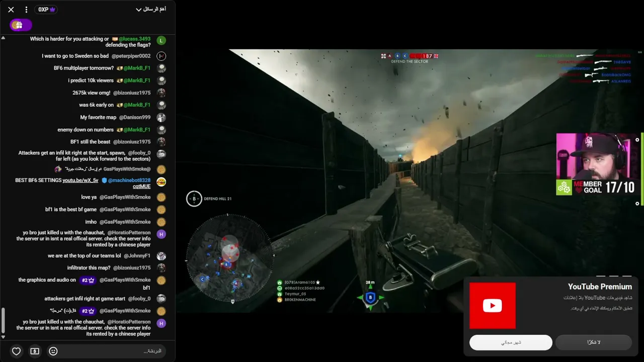Open the chat more options menu
Image resolution: width=644 pixels, height=362 pixels.
[x=27, y=10]
